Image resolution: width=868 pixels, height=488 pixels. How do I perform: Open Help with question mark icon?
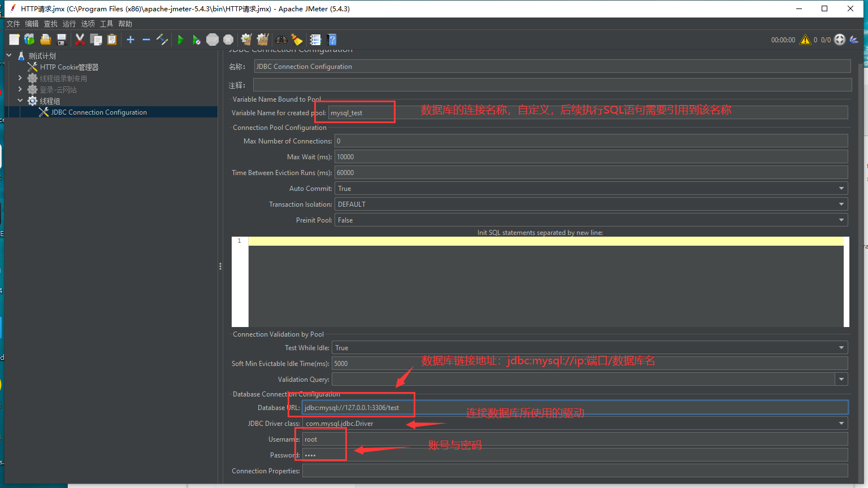(x=332, y=40)
